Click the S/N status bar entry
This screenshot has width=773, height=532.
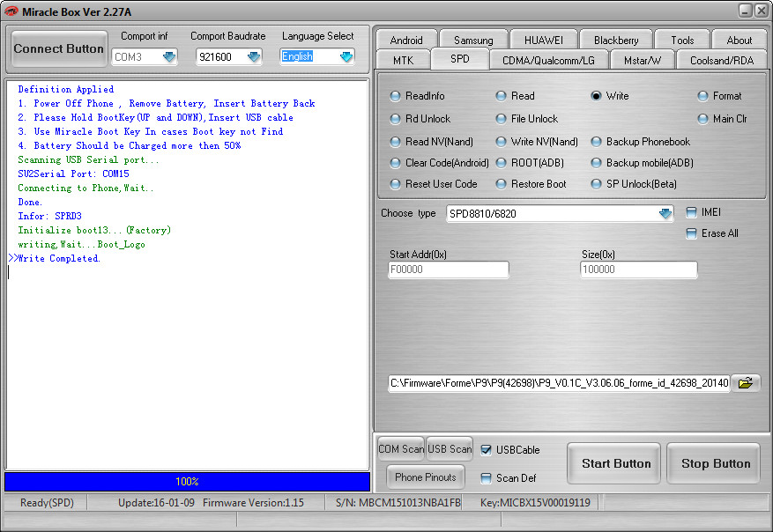click(398, 502)
